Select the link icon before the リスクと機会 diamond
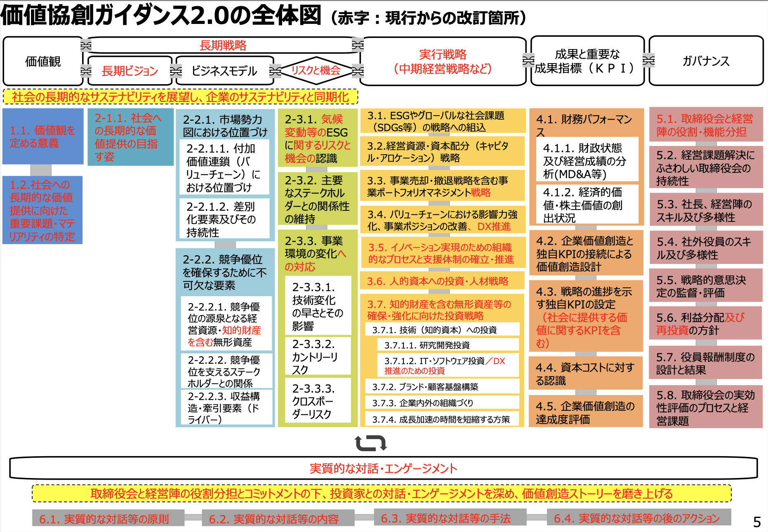This screenshot has height=532, width=768. (275, 70)
